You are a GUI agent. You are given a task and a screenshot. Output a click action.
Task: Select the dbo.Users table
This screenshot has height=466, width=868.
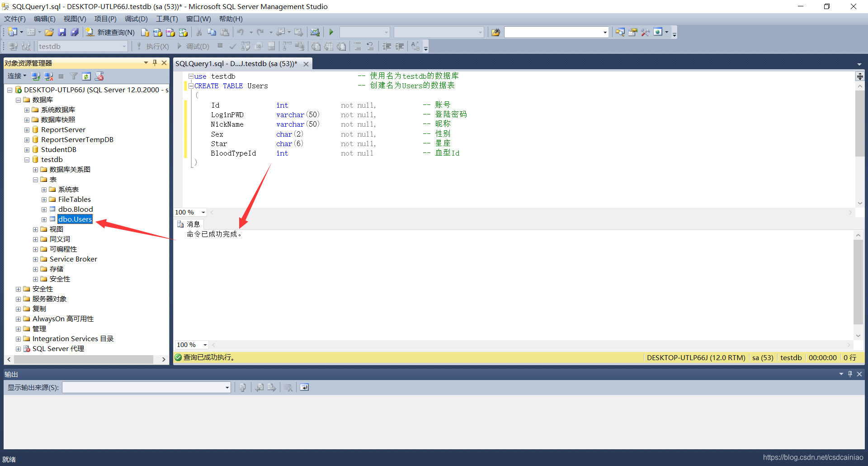pos(75,219)
